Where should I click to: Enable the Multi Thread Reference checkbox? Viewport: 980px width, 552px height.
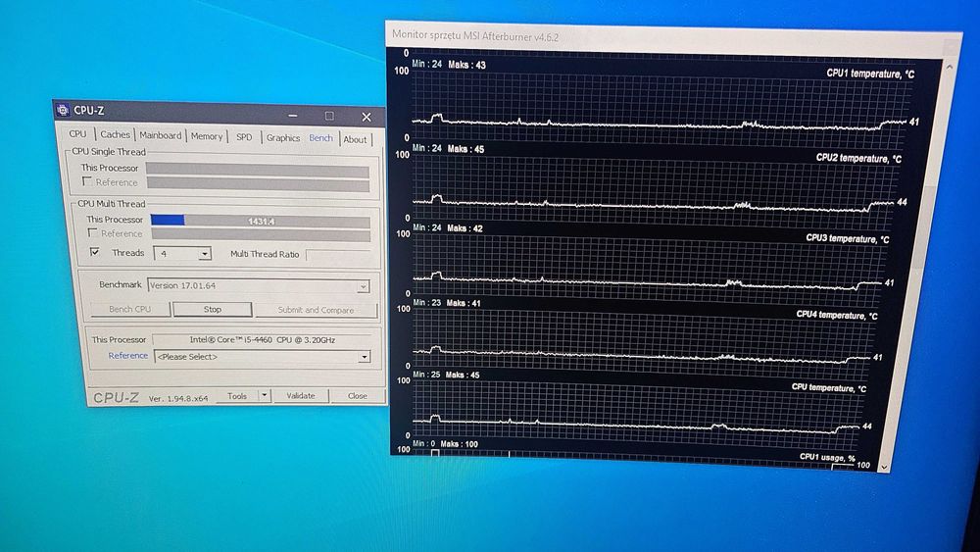(x=92, y=232)
